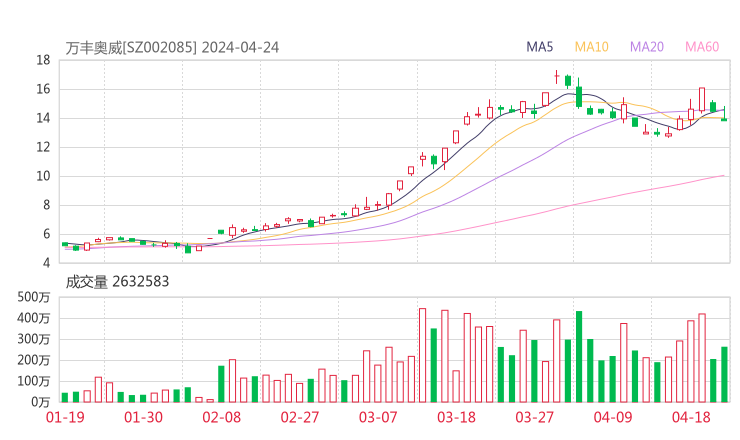Click the MA5 legend label
This screenshot has height=440, width=740.
(539, 47)
